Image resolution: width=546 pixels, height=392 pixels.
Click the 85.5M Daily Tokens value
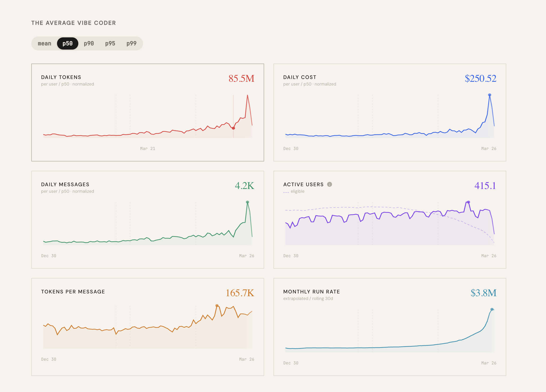[241, 78]
